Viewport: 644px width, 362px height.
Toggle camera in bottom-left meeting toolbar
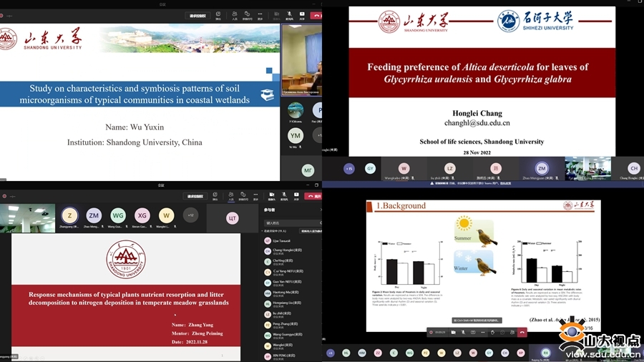271,196
